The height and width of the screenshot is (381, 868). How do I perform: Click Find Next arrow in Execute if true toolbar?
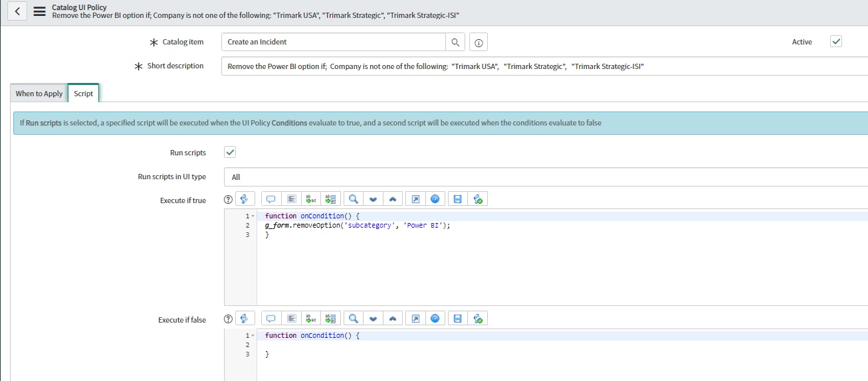pyautogui.click(x=373, y=199)
